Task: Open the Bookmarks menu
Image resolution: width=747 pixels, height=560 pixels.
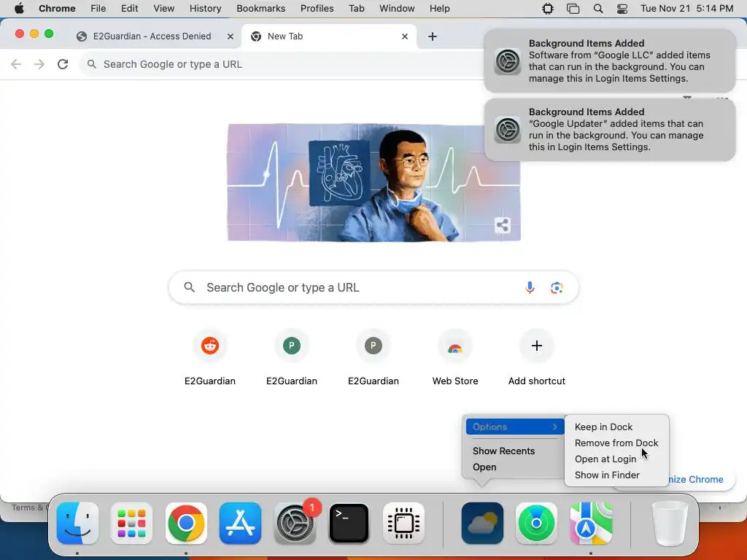Action: pyautogui.click(x=260, y=9)
